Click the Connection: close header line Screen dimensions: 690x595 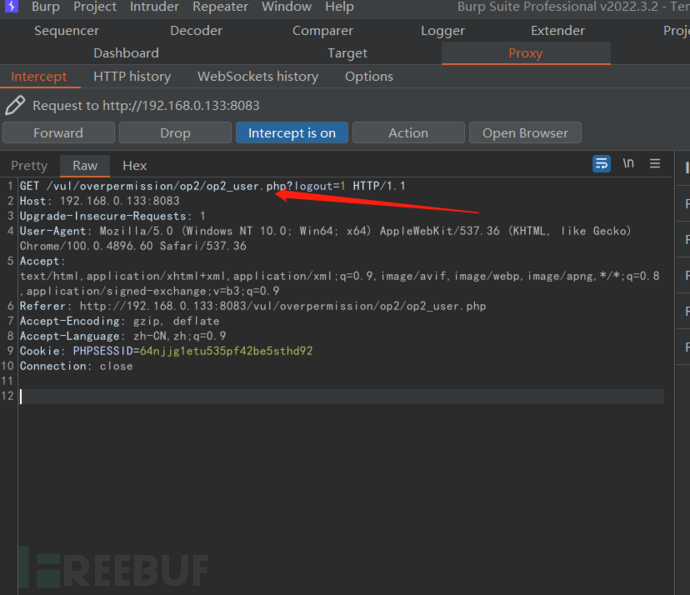pos(76,366)
